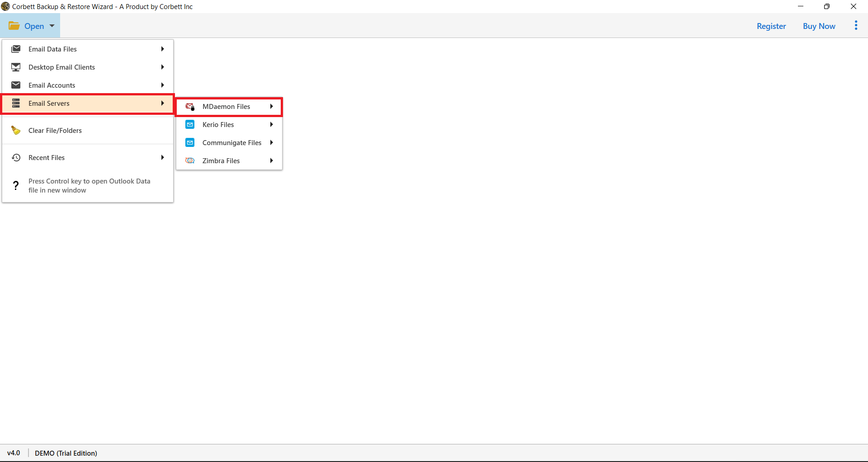Image resolution: width=868 pixels, height=462 pixels.
Task: Click the Buy Now link
Action: [x=819, y=26]
